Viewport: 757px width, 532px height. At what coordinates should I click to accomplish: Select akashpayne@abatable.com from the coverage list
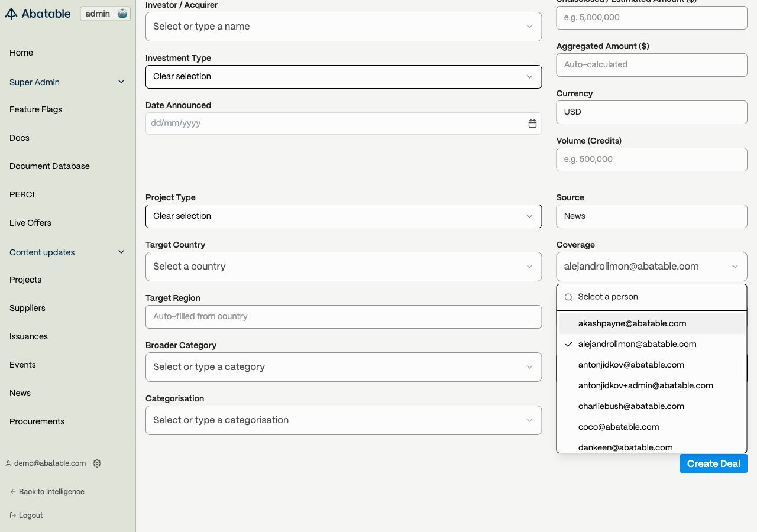tap(632, 323)
